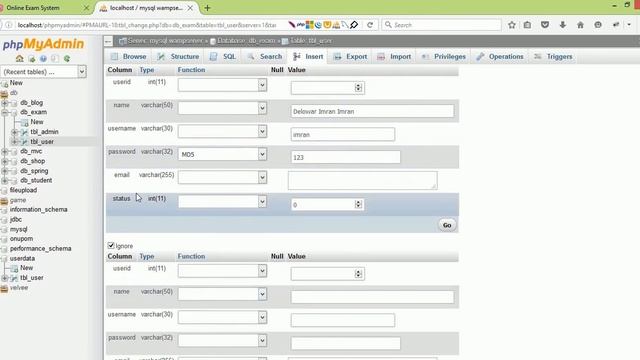Switch to the Browse tab
The image size is (640, 360).
(x=129, y=57)
